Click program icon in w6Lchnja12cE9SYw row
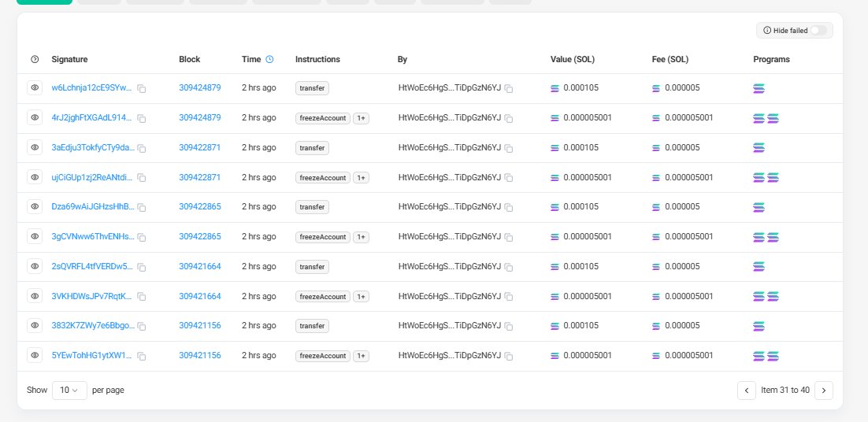Screen dimensions: 868x422 pos(759,88)
